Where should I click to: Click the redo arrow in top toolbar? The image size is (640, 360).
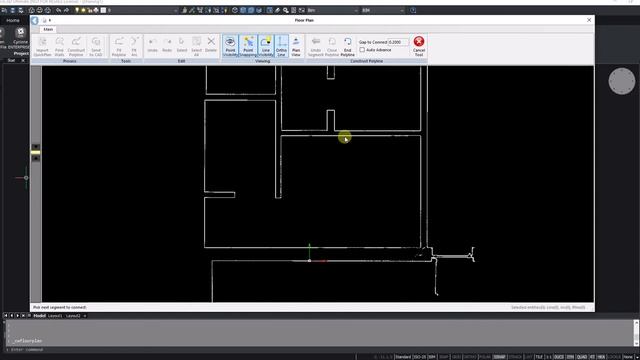[66, 10]
